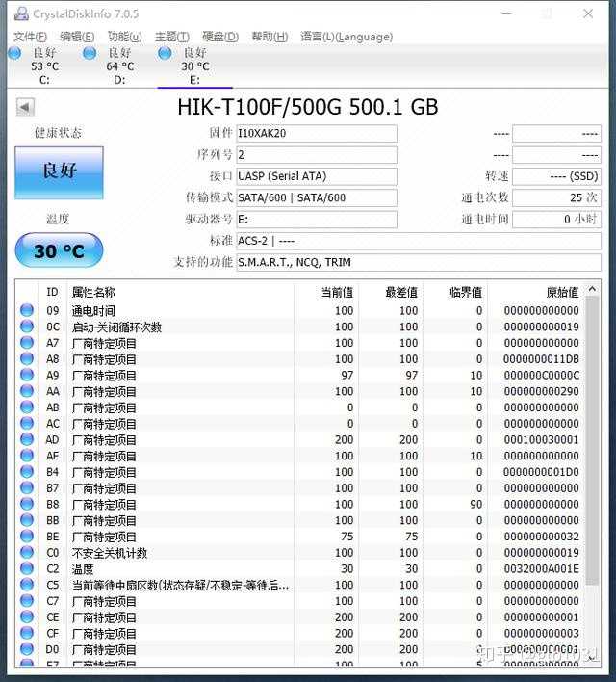
Task: Click status orb of attribute A7 row
Action: point(27,342)
